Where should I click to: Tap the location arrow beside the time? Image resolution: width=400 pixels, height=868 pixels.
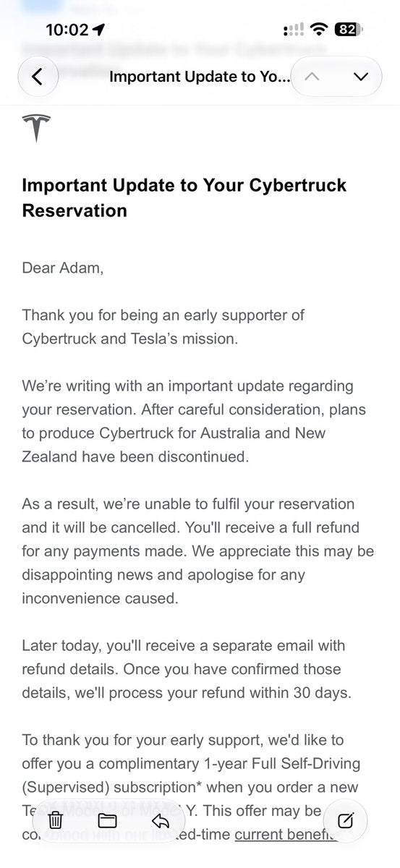pos(98,30)
